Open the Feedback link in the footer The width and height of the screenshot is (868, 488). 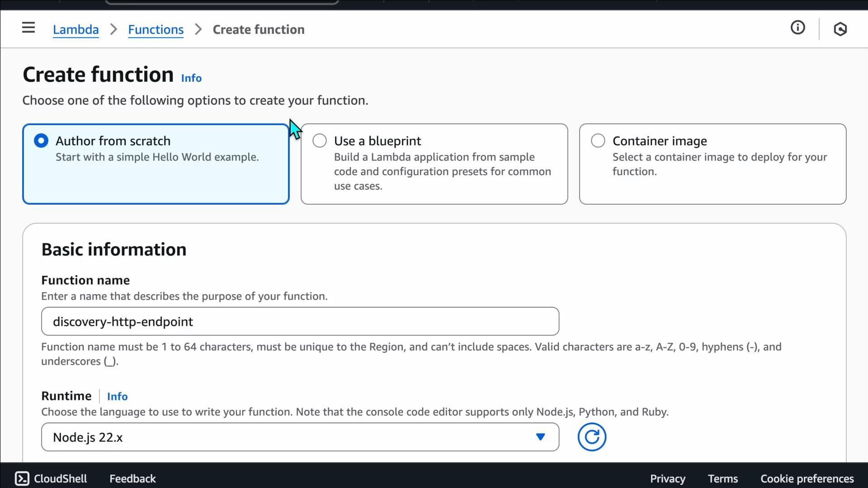tap(132, 479)
